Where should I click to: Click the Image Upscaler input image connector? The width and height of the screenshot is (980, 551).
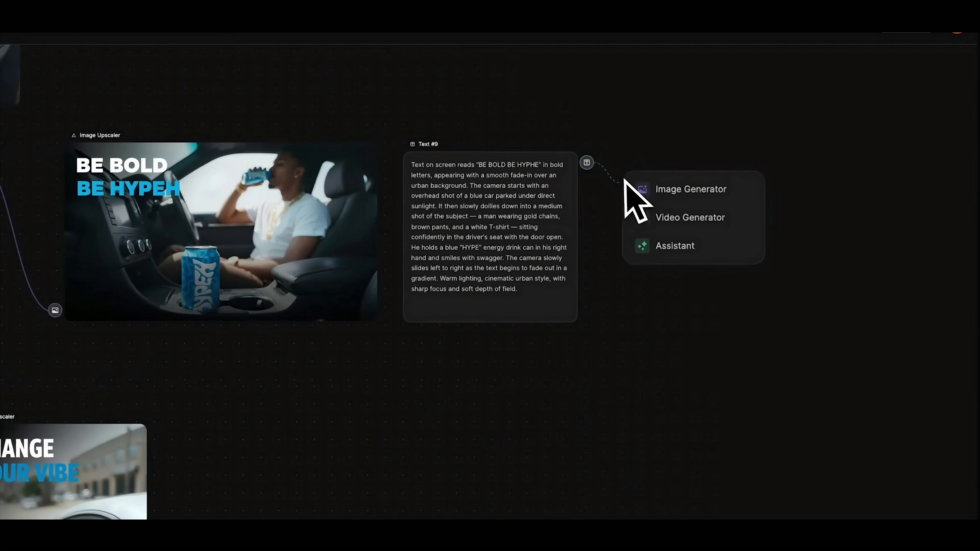point(55,310)
